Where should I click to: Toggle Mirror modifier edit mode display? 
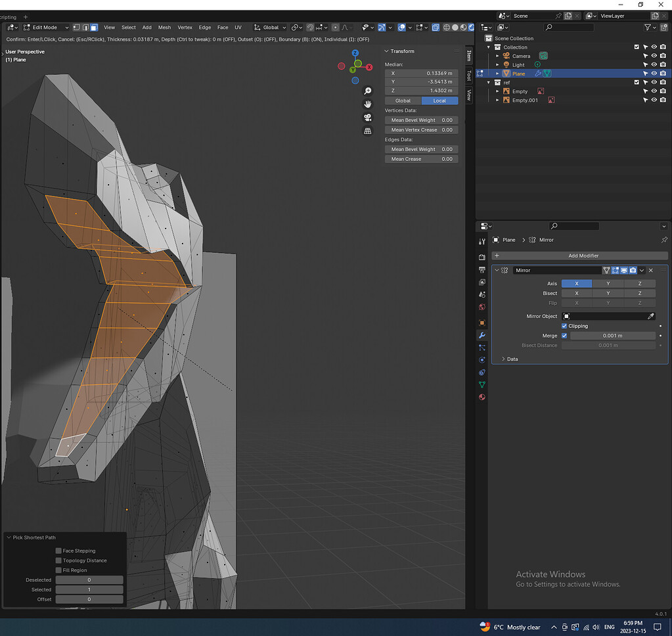[615, 270]
